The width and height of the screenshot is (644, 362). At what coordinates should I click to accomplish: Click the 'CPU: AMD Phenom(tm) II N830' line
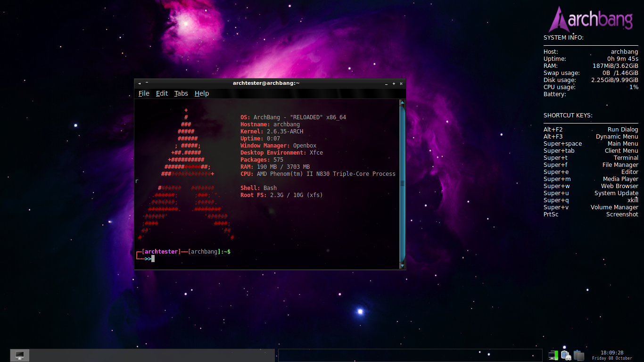[318, 174]
